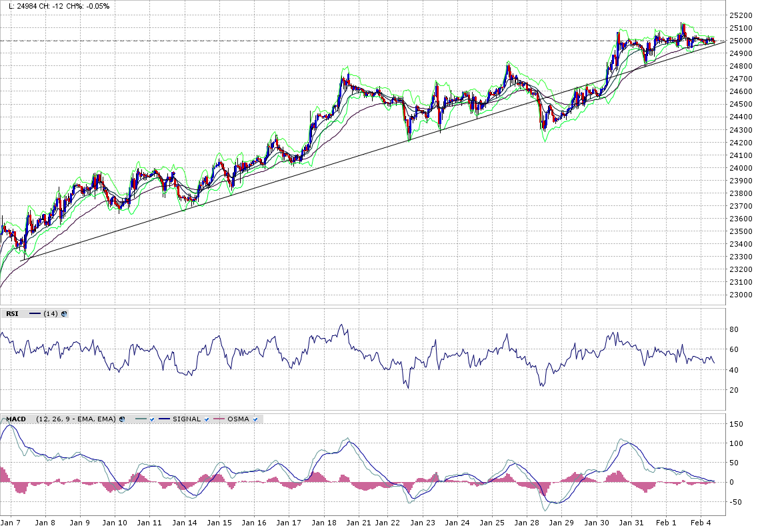This screenshot has width=758, height=532.
Task: Click the Jan 15 date label
Action: tap(219, 523)
